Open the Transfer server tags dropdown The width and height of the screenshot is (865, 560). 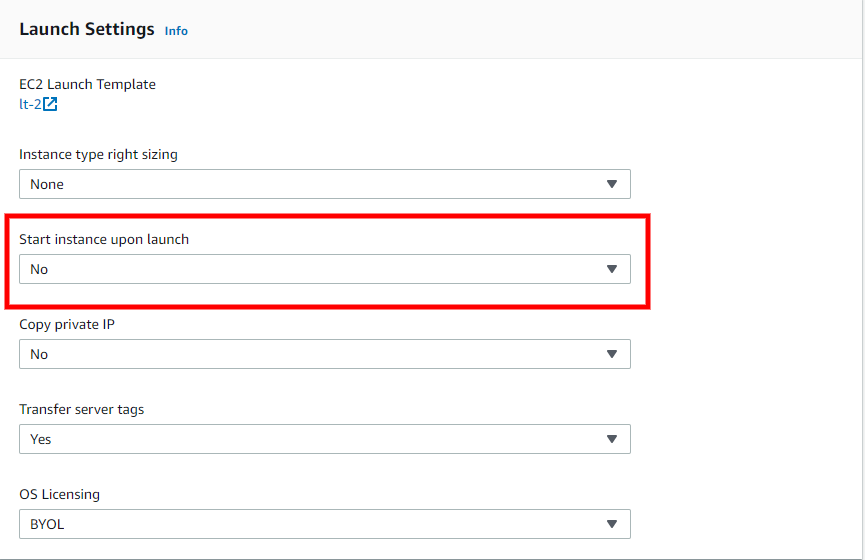[x=325, y=439]
